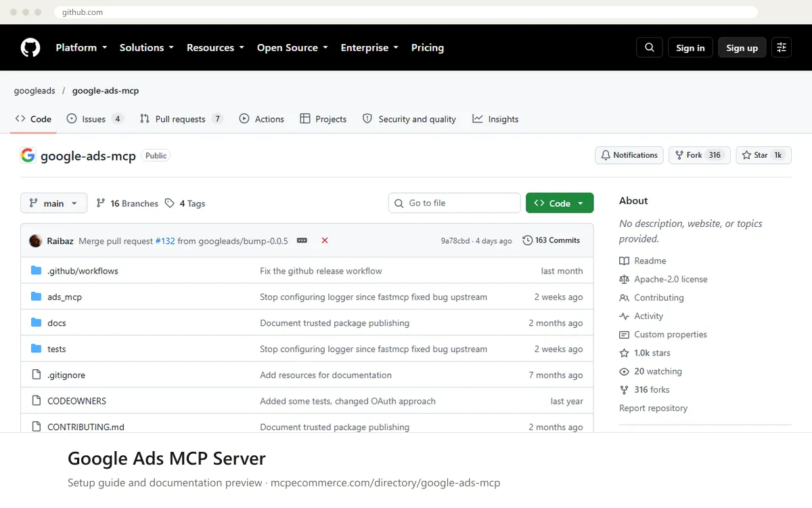This screenshot has width=812, height=508.
Task: Open the Insights tab
Action: click(x=496, y=119)
